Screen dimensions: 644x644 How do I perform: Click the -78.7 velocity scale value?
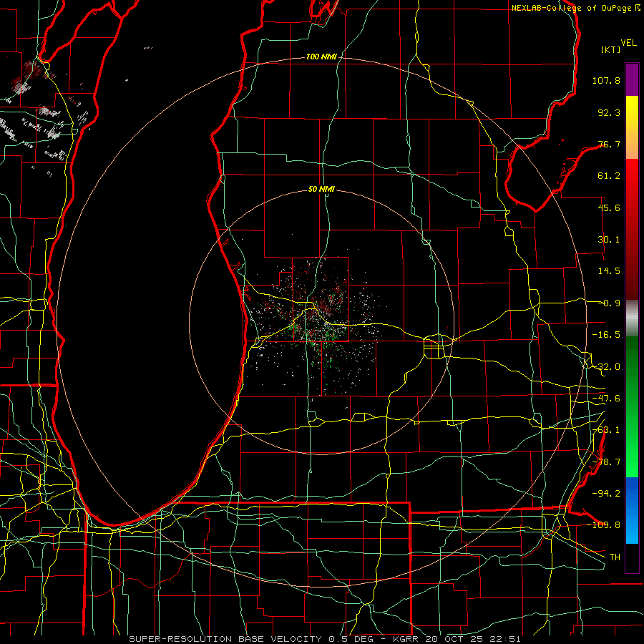coord(606,462)
